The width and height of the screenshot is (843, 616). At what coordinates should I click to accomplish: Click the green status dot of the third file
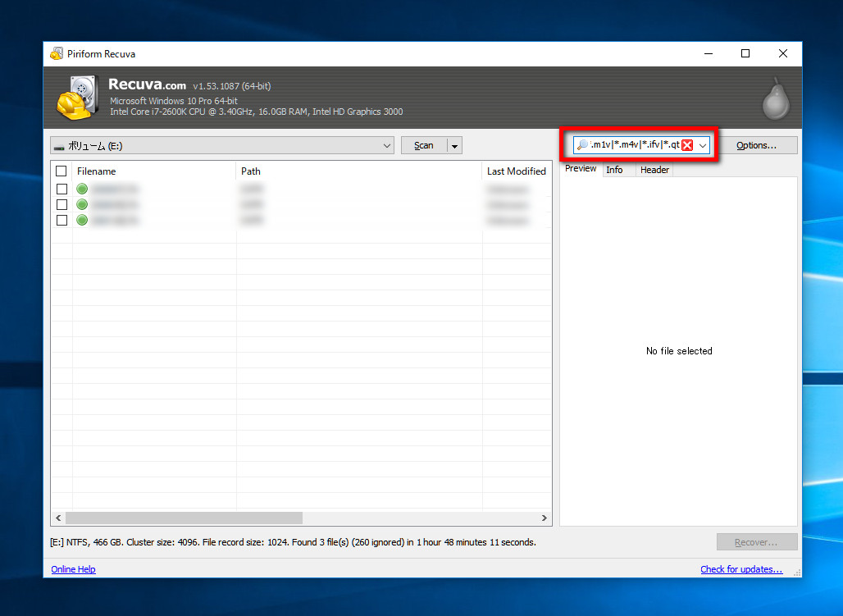tap(82, 220)
